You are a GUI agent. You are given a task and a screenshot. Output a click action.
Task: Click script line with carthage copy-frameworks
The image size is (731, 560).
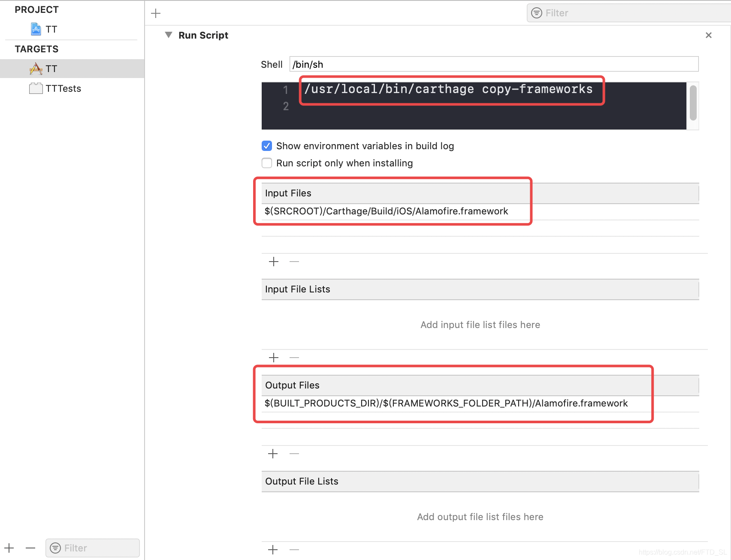(x=448, y=89)
